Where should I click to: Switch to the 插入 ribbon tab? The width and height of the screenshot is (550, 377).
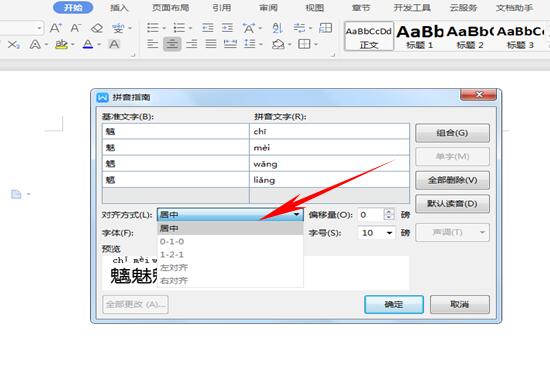[119, 8]
